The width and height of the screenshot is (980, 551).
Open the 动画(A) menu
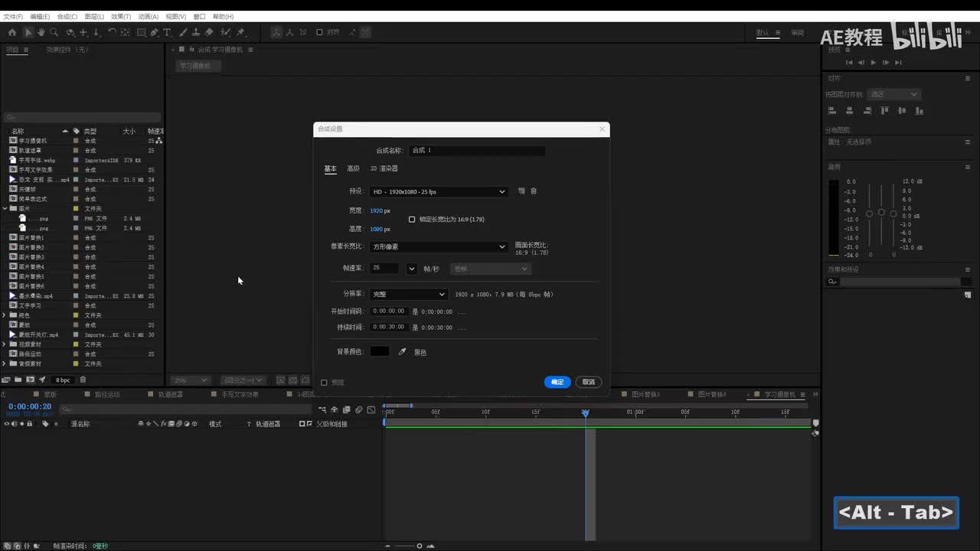click(x=149, y=16)
